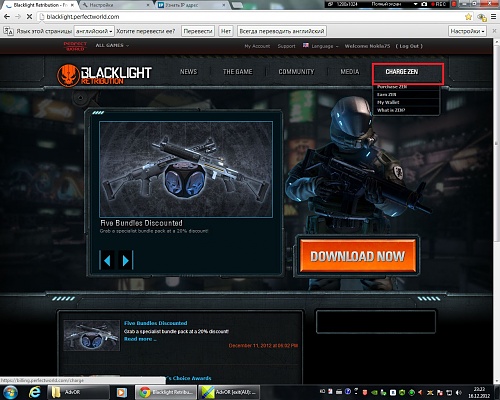
Task: Click DOWNLOAD NOW button
Action: [x=357, y=256]
